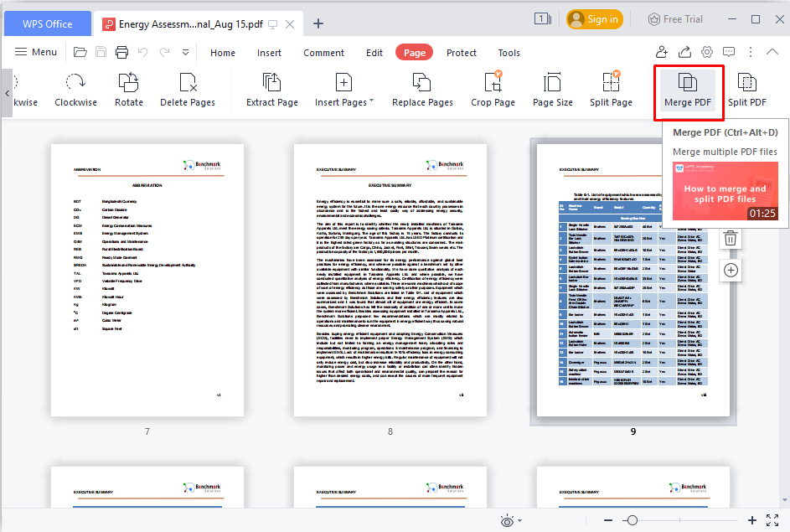This screenshot has height=532, width=790.
Task: Open the Page Size tool
Action: click(x=552, y=90)
